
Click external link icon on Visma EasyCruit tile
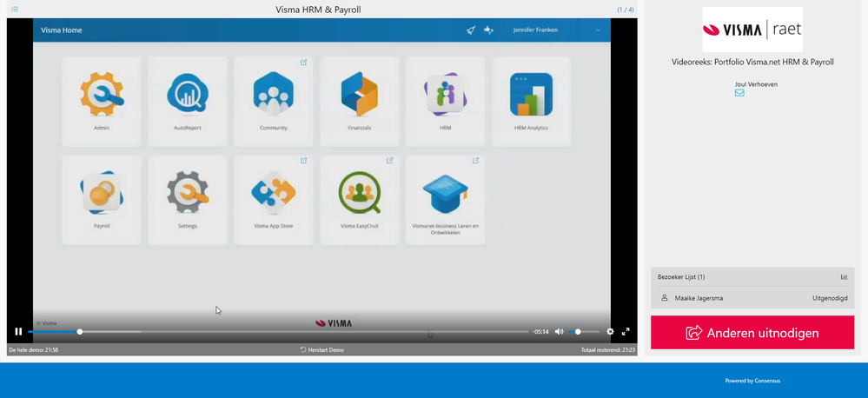coord(390,161)
